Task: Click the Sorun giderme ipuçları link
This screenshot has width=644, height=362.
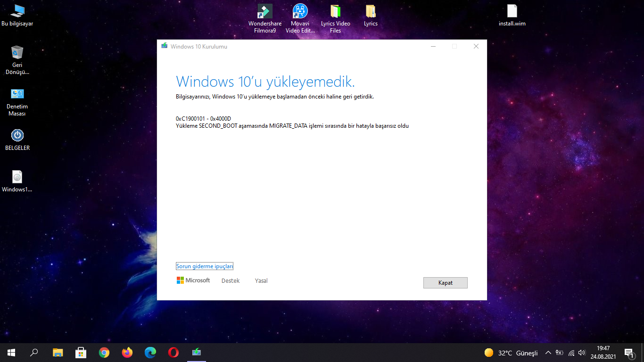Action: click(x=205, y=266)
